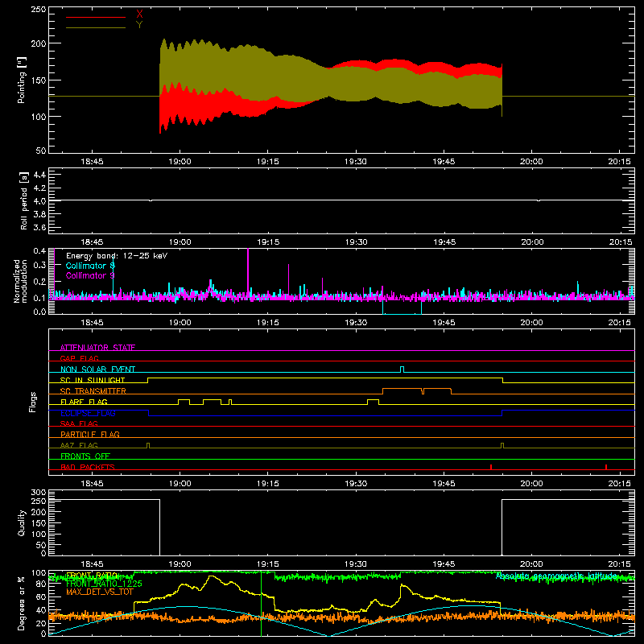Click the first FLARE_FLAG pulse at 19:00
The height and width of the screenshot is (644, 644).
click(x=184, y=402)
